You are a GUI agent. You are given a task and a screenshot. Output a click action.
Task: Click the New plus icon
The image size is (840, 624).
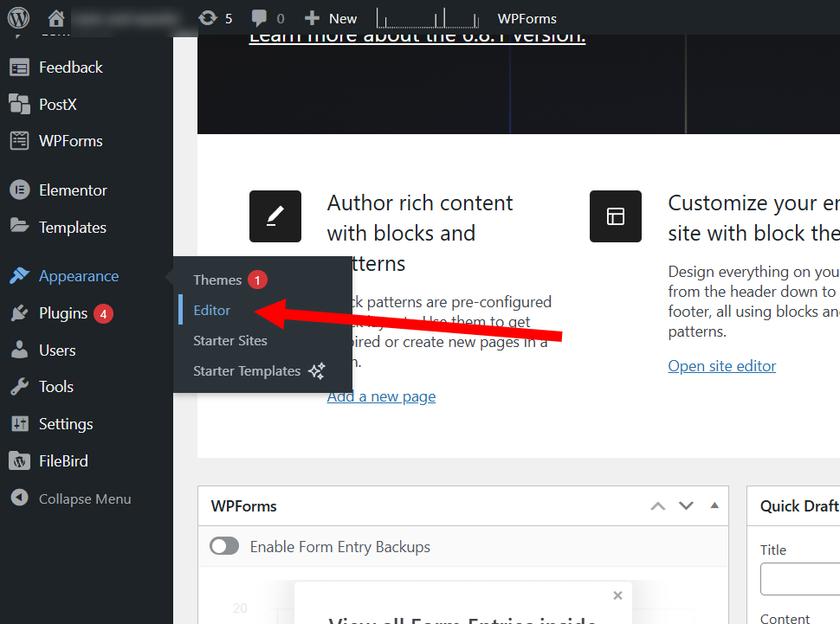pyautogui.click(x=312, y=18)
